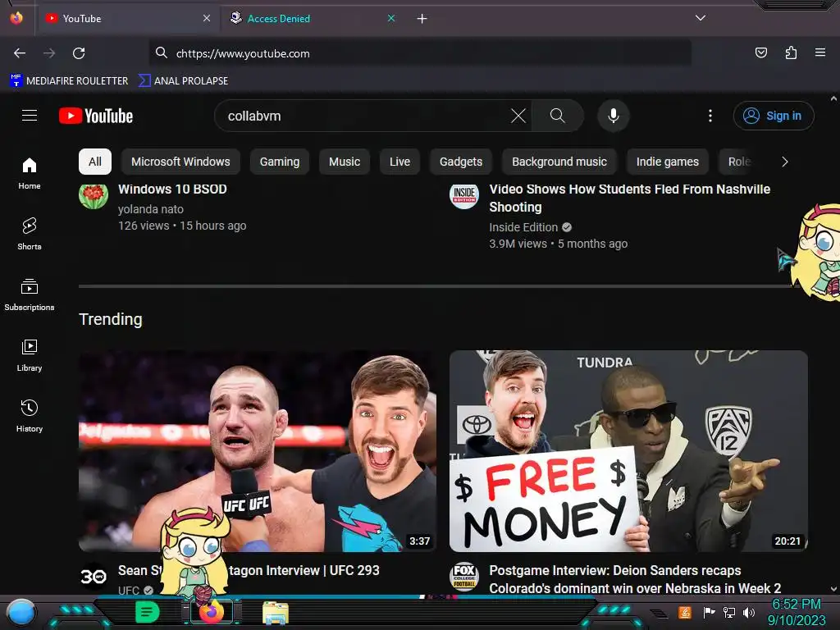Click the page scrollbar up arrow
The image size is (840, 630).
click(833, 98)
